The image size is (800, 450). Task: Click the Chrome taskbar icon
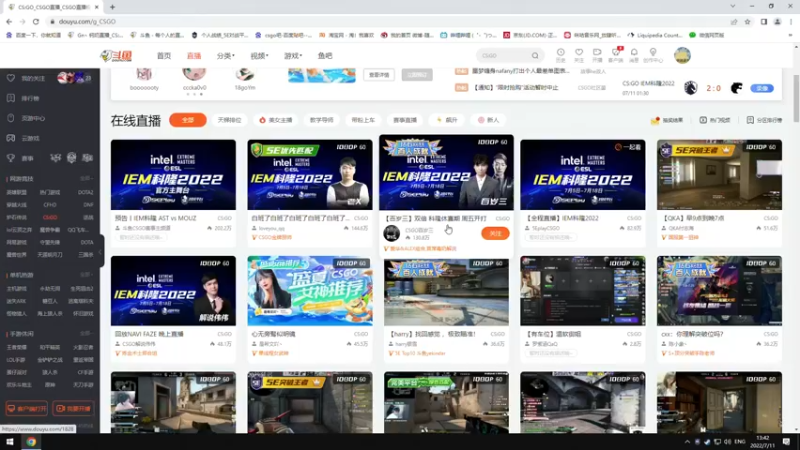coord(31,442)
